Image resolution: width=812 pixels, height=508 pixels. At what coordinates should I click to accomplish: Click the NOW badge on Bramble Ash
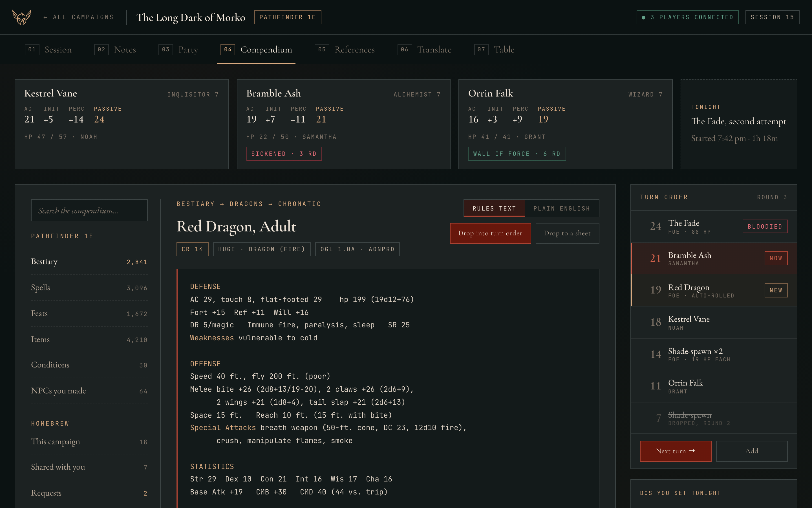pyautogui.click(x=776, y=258)
